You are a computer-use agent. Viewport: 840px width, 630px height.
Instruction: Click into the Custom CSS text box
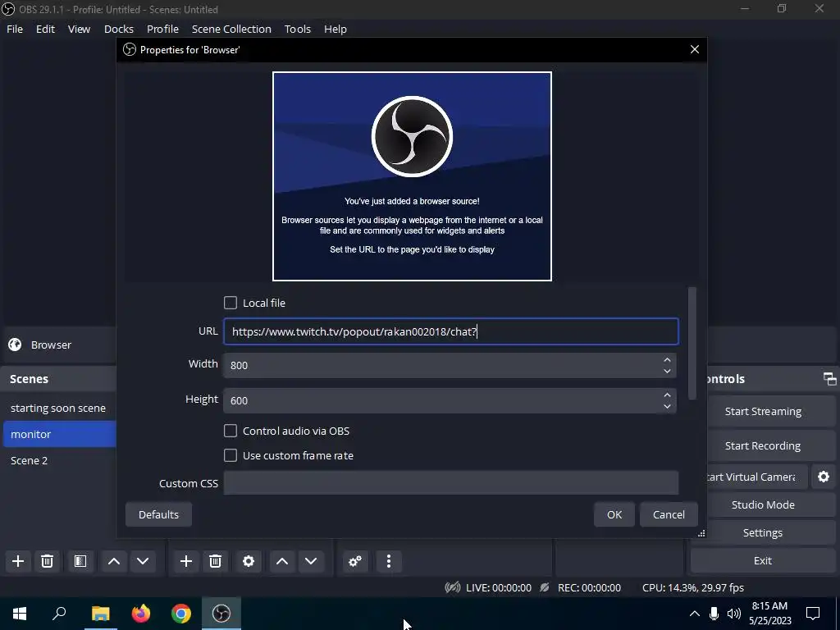(x=451, y=482)
